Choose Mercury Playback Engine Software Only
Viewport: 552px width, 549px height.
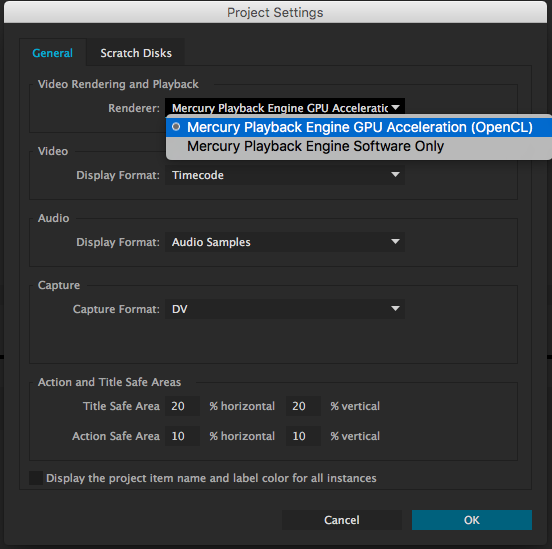[359, 146]
